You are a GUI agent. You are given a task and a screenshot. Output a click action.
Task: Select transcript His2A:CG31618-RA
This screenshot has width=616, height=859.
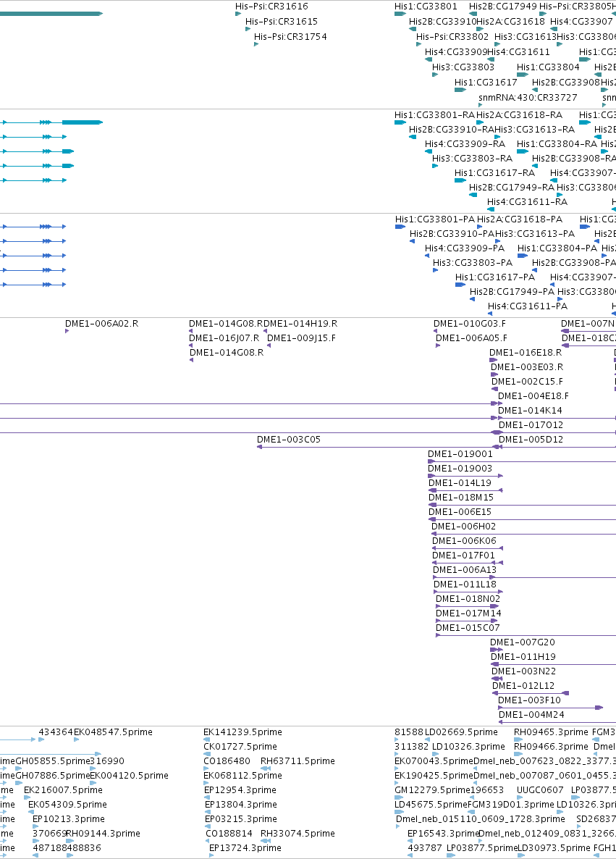click(x=519, y=115)
